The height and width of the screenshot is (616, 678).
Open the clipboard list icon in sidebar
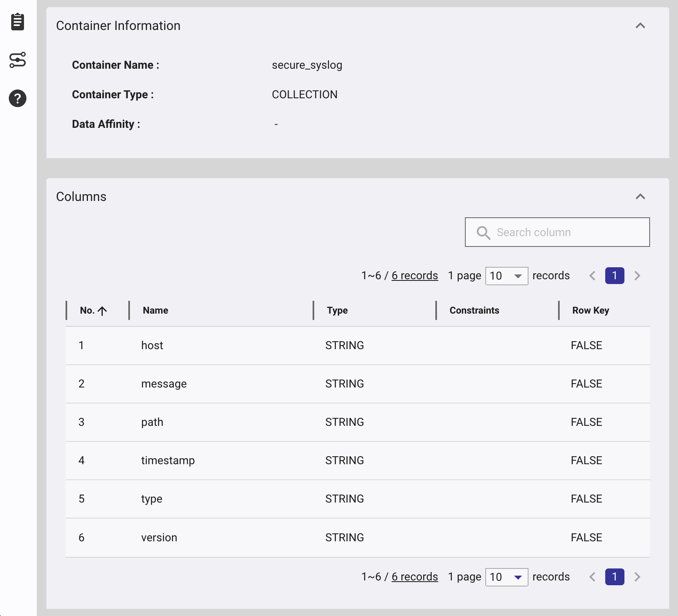tap(18, 22)
